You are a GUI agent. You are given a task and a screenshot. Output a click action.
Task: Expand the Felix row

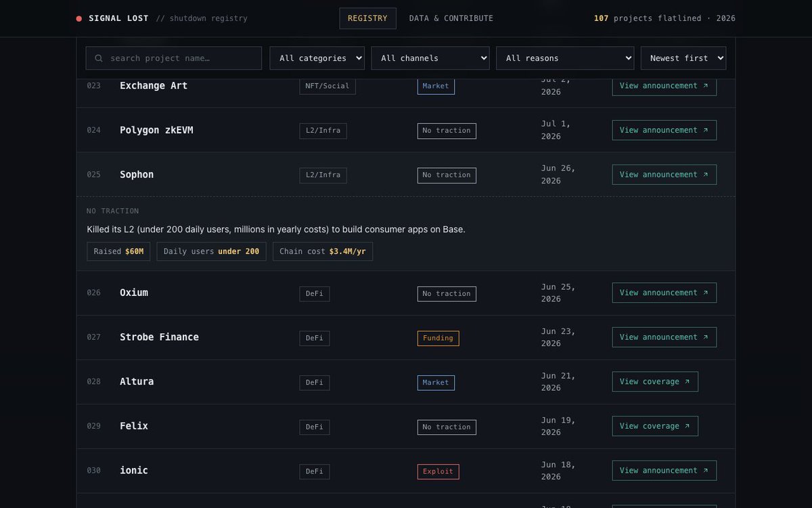pyautogui.click(x=406, y=427)
